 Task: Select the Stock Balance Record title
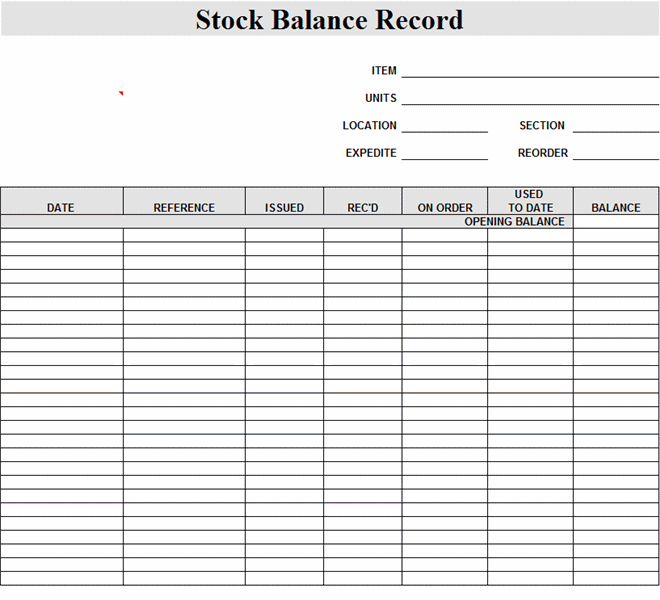329,19
